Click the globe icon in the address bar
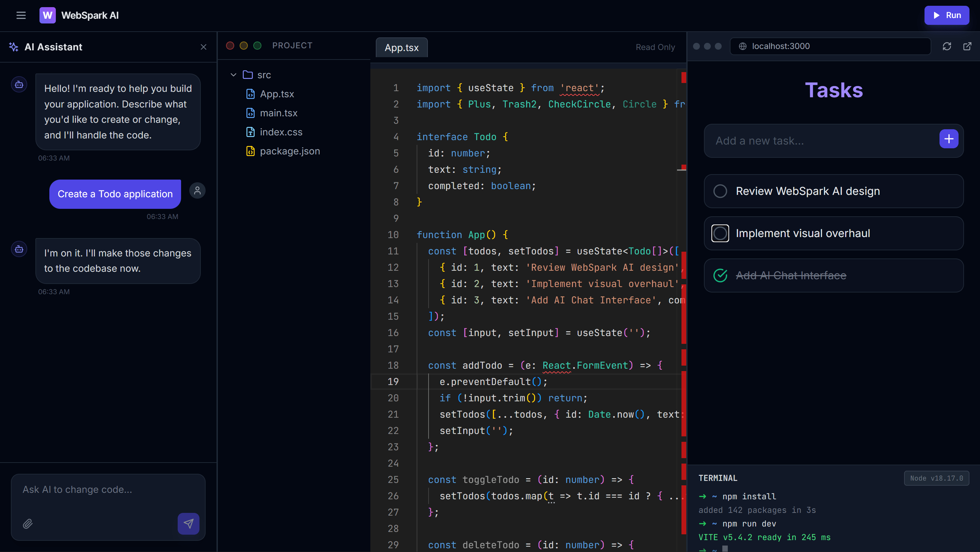The image size is (980, 552). pos(742,46)
